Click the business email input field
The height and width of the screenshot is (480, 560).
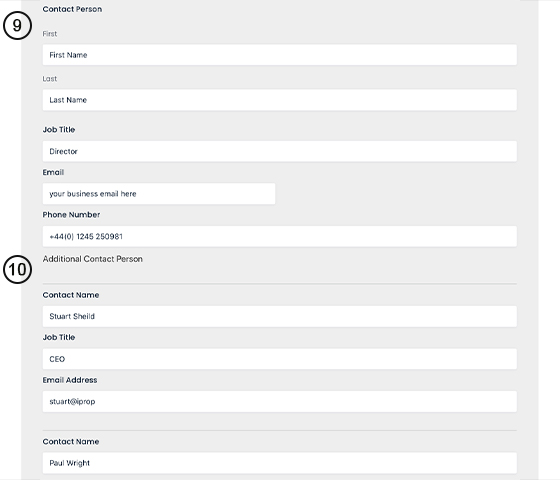[159, 194]
